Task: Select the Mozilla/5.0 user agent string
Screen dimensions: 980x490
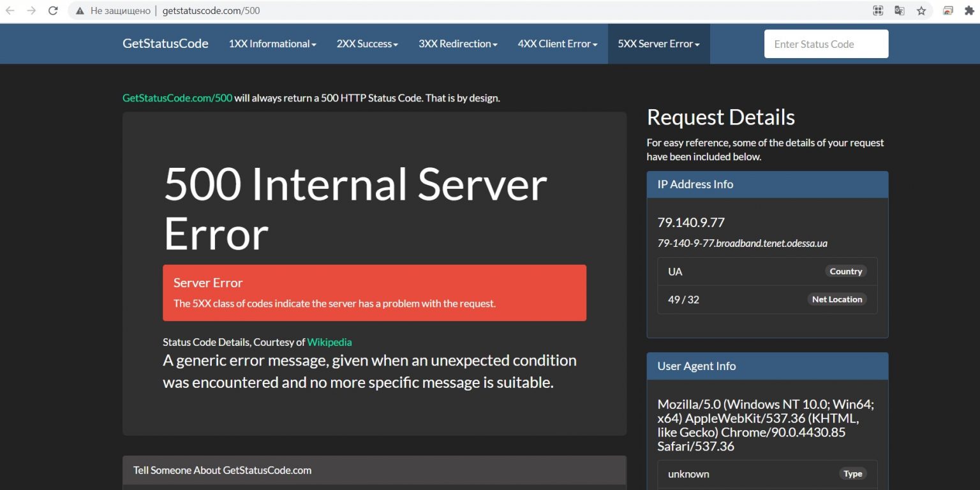Action: [766, 425]
